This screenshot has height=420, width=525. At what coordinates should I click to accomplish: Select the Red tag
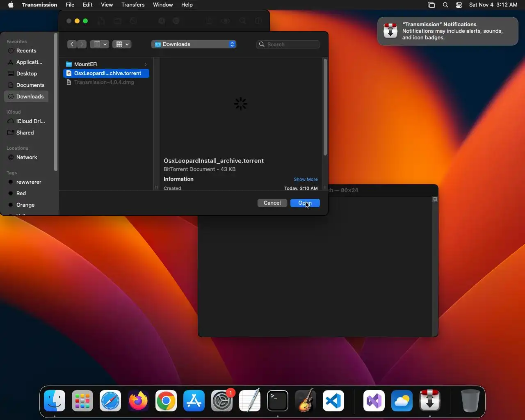26,193
